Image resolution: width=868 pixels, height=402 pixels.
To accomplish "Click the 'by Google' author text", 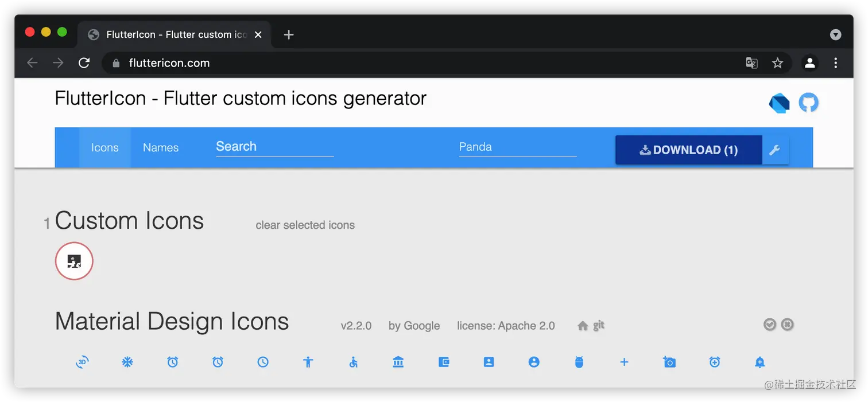I will coord(414,326).
